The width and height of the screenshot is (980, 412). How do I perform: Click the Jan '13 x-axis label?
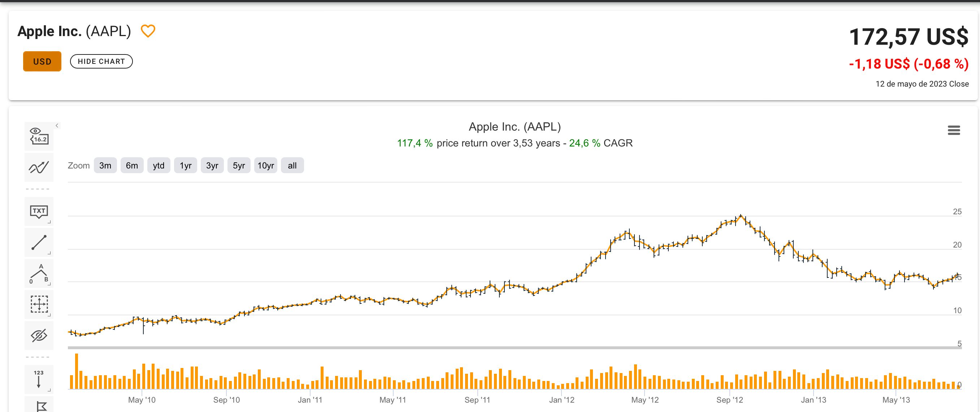tap(814, 400)
